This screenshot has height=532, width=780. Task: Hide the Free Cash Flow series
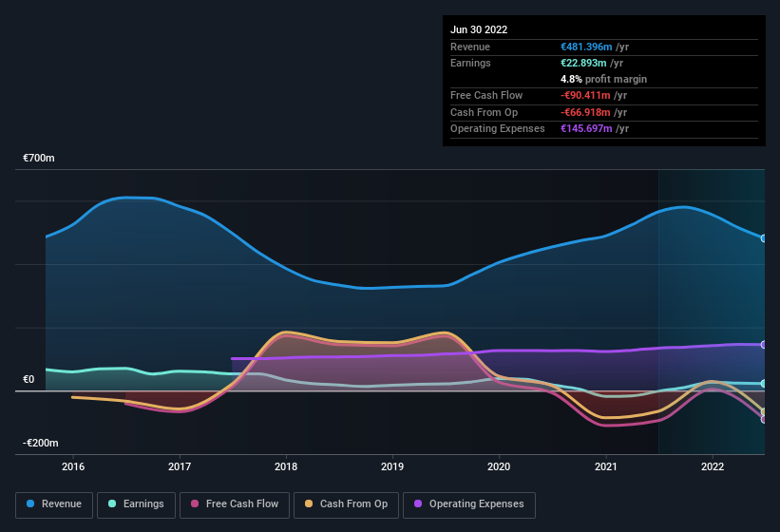pyautogui.click(x=235, y=504)
